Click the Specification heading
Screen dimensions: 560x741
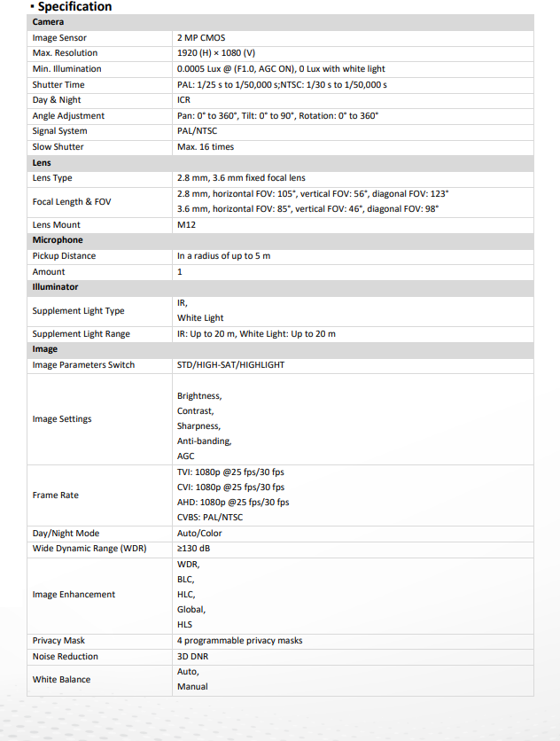tap(74, 6)
